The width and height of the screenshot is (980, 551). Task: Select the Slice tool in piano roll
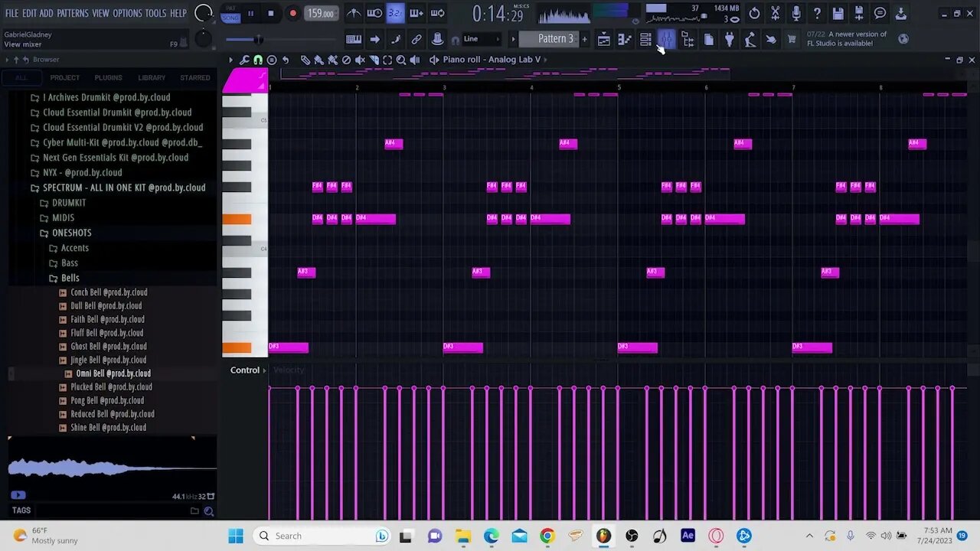374,60
